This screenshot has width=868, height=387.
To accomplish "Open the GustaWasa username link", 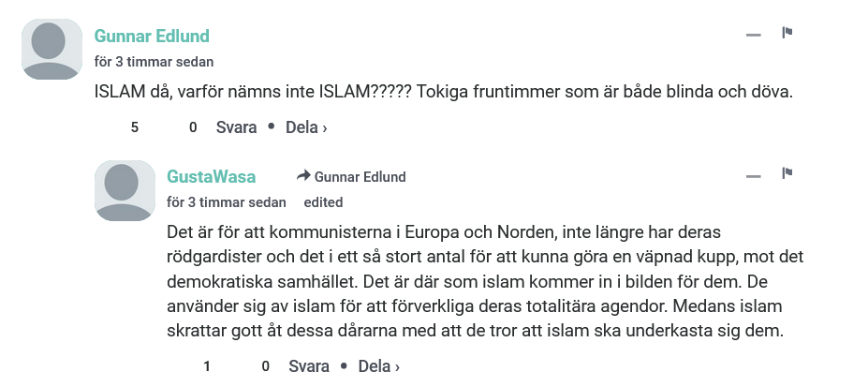I will tap(211, 176).
